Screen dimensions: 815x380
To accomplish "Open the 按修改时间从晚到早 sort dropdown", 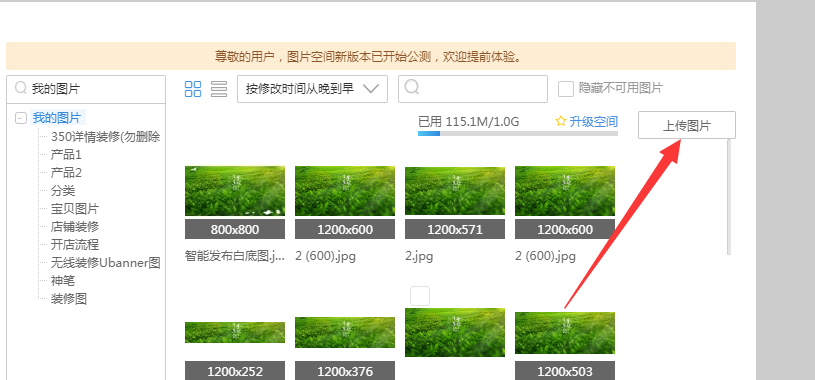I will [x=312, y=89].
